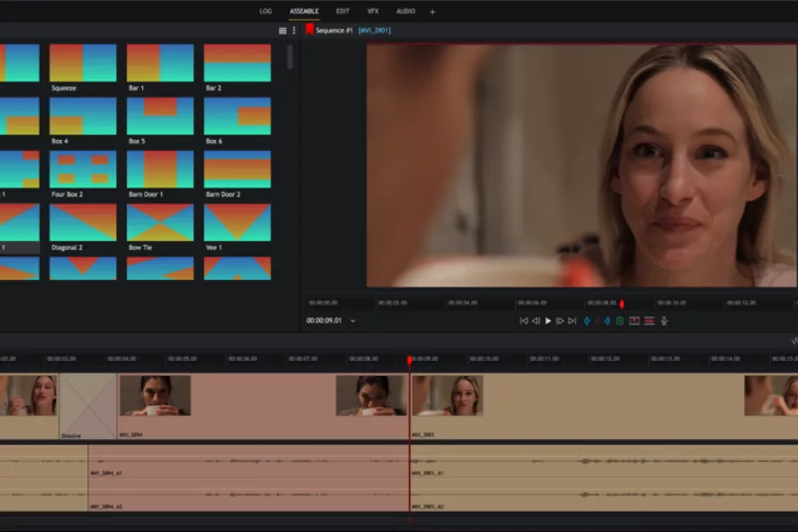
Task: Open the AUDIO tab
Action: (405, 12)
